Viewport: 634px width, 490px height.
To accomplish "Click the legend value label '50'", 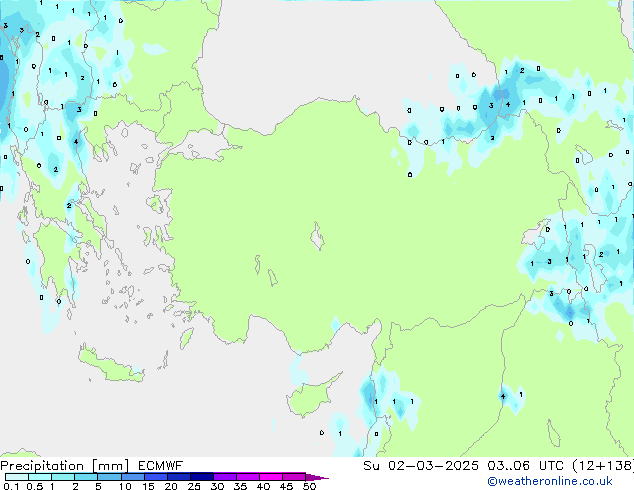I will [x=309, y=486].
